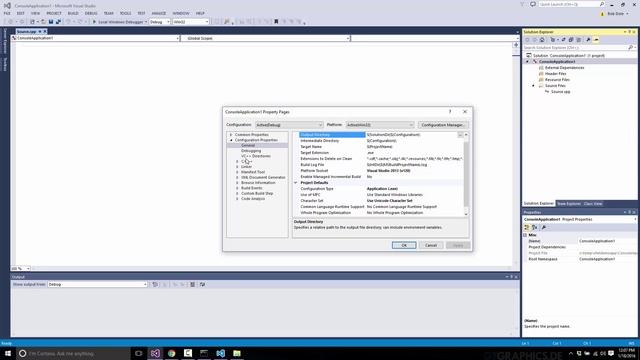Viewport: 640px width, 360px height.
Task: Click the Visual Studio taskbar icon
Action: point(155,353)
